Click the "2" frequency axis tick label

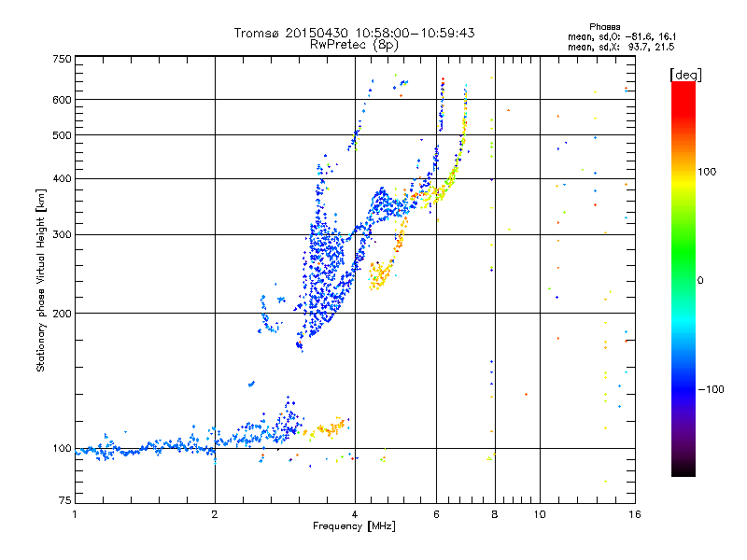(x=215, y=514)
